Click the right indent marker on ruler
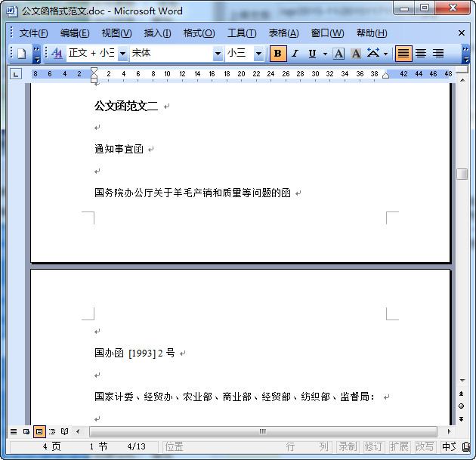The height and width of the screenshot is (460, 476). (x=385, y=76)
